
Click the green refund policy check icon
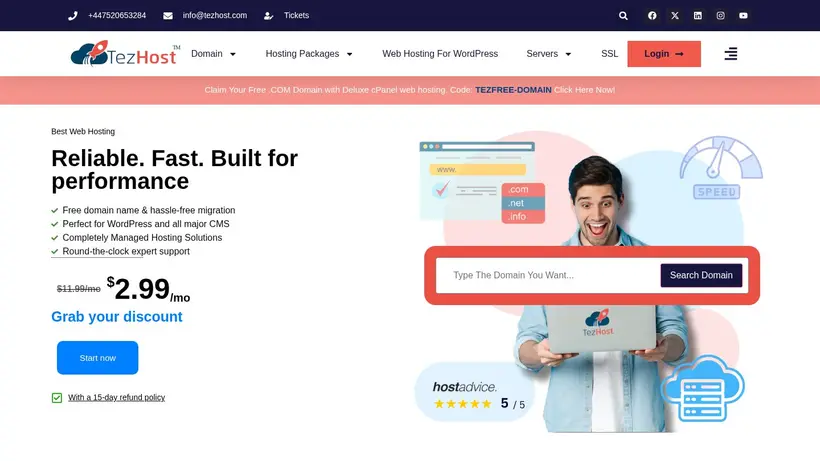(57, 398)
